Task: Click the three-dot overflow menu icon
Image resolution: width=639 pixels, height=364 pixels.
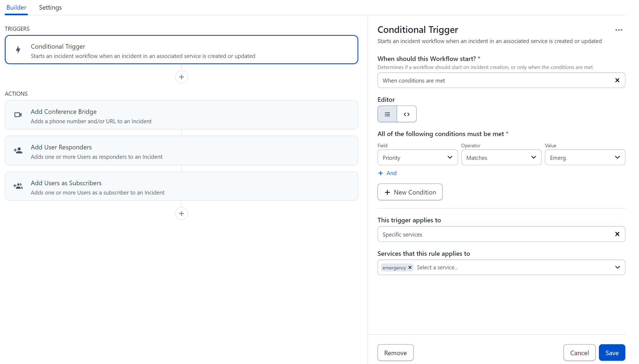Action: pos(619,30)
